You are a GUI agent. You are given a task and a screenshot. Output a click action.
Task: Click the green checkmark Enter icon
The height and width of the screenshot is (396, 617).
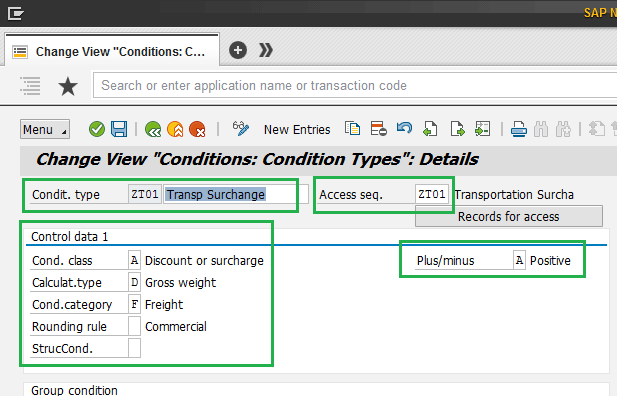tap(97, 129)
